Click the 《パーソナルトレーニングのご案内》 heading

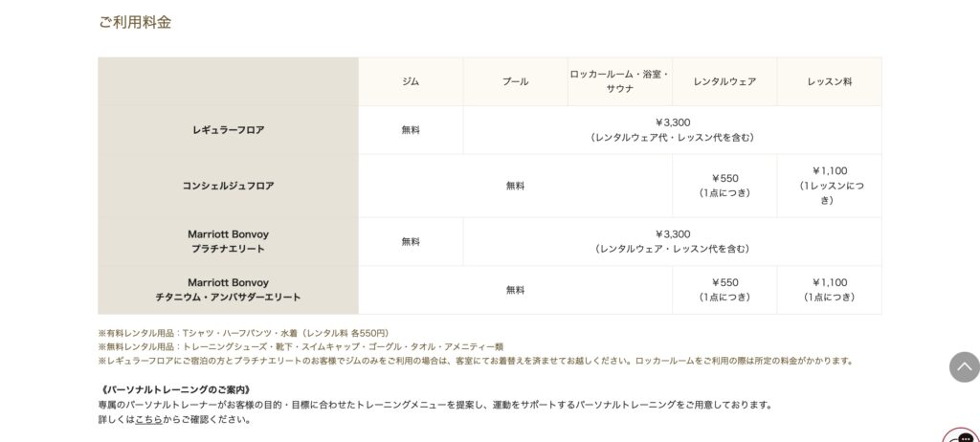[175, 389]
